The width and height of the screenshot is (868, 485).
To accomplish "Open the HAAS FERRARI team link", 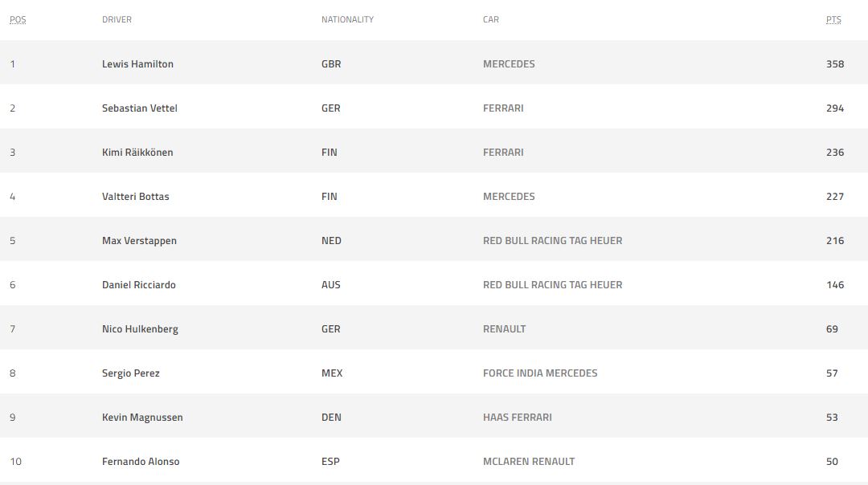I will coord(518,418).
